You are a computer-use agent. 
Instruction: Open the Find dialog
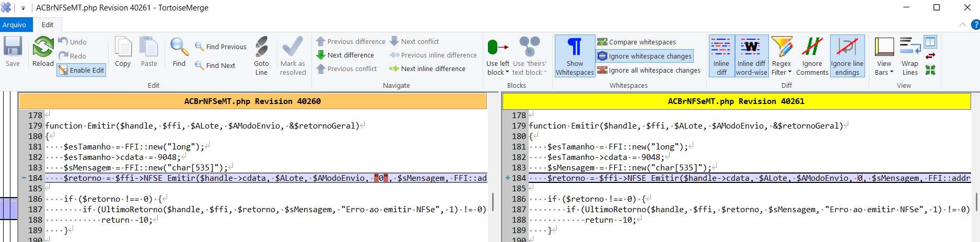(179, 52)
